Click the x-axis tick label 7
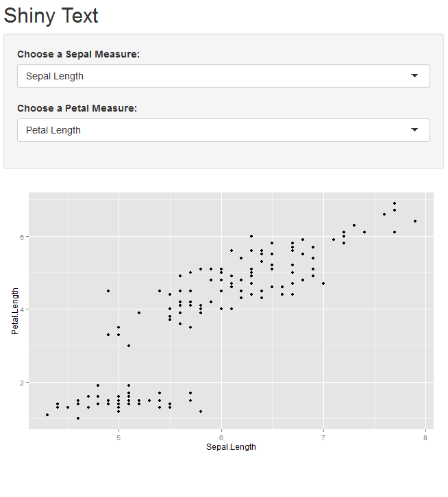 (x=323, y=437)
